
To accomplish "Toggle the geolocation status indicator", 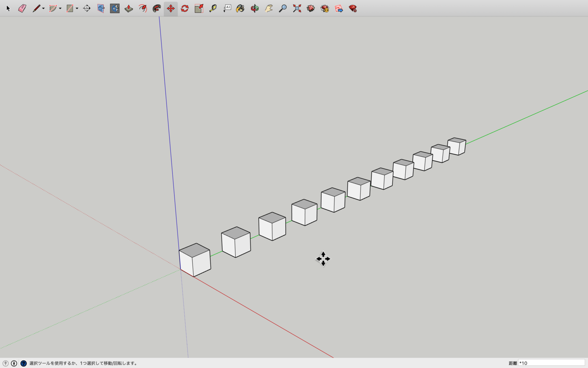I will pos(5,363).
